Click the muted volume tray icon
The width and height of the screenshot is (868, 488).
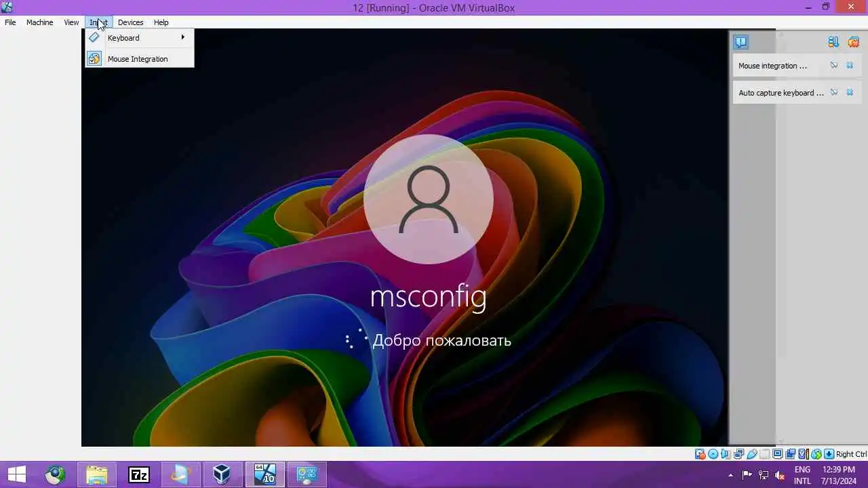pos(780,474)
